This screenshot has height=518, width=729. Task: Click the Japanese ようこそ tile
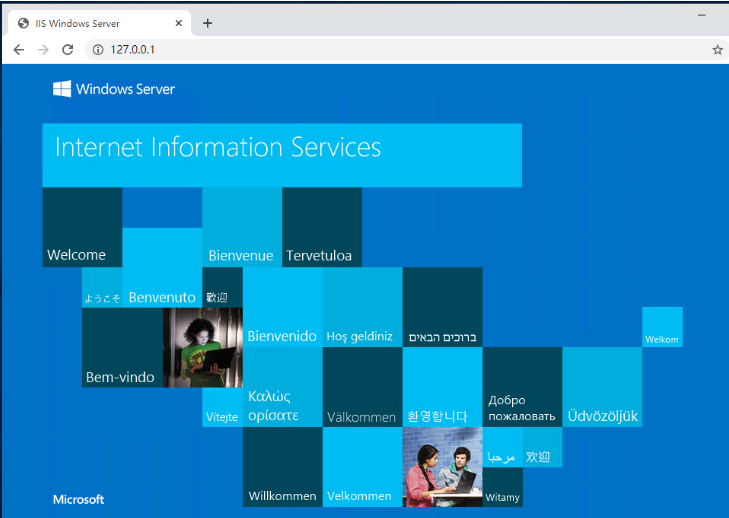[102, 288]
